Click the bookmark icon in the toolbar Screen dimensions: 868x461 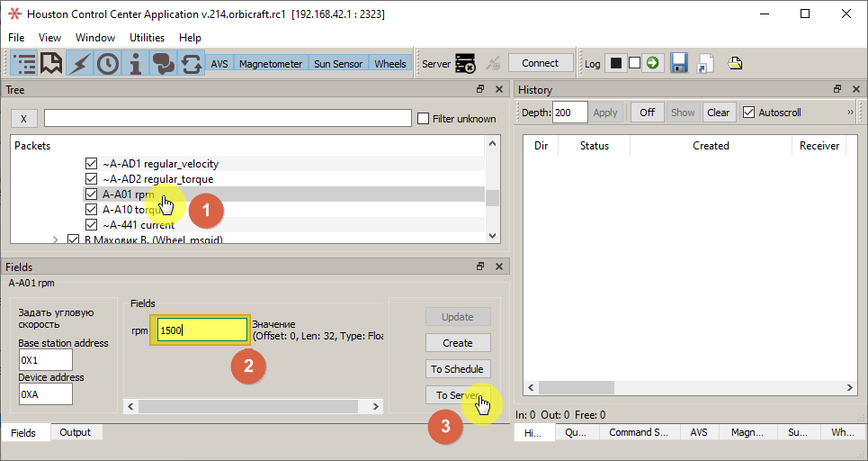tap(51, 63)
